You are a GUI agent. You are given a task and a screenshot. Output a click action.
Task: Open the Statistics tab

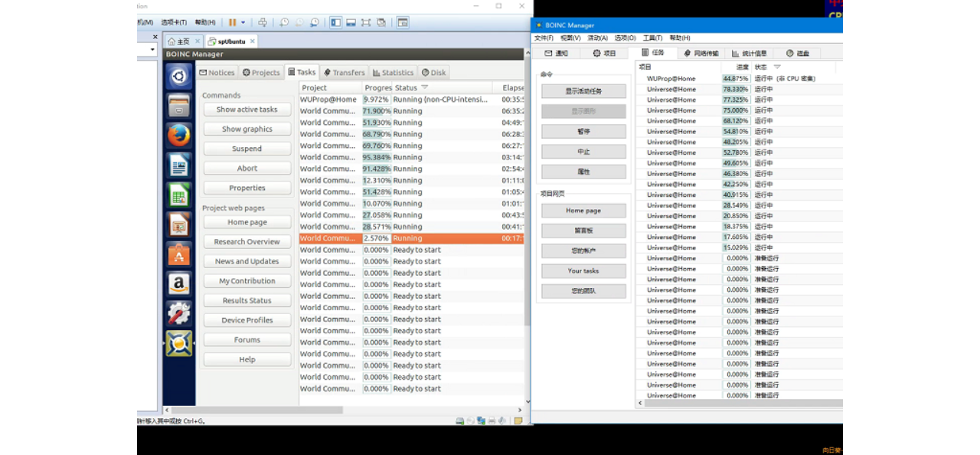(x=393, y=73)
